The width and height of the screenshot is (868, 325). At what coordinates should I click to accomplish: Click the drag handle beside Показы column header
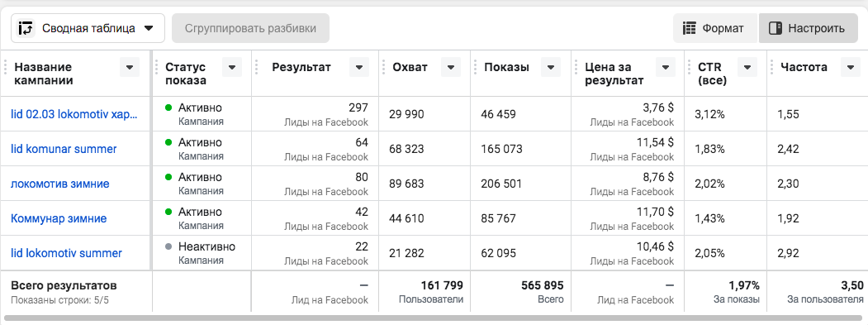[x=476, y=68]
